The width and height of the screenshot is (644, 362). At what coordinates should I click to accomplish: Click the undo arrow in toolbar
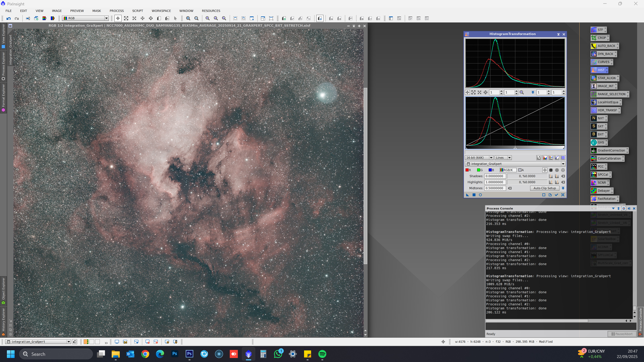point(9,18)
